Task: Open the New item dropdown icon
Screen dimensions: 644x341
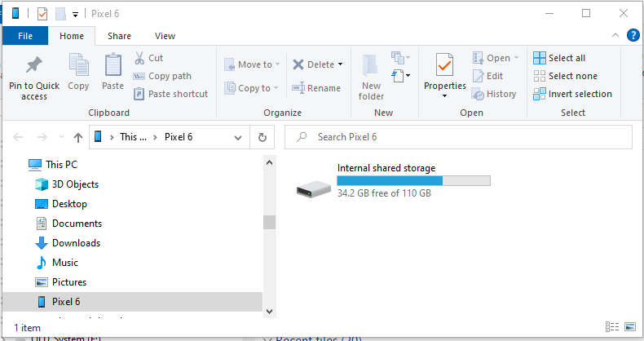Action: 400,58
